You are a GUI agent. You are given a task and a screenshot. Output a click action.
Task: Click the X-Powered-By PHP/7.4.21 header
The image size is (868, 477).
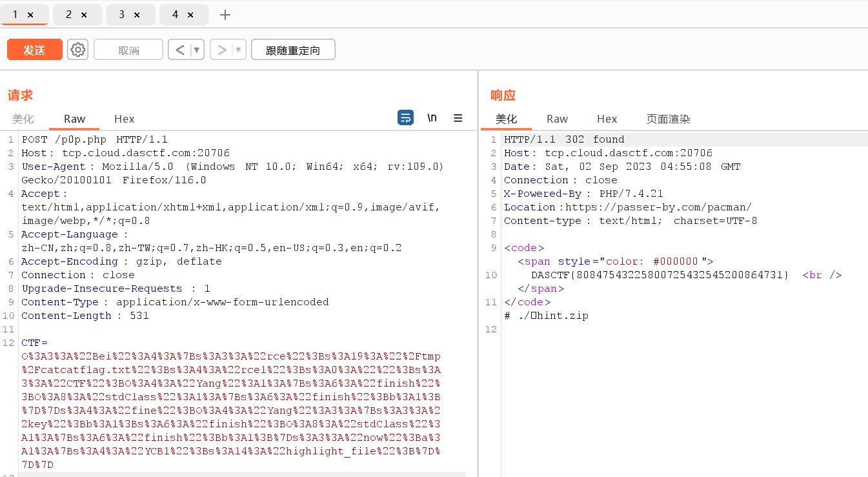pos(583,194)
